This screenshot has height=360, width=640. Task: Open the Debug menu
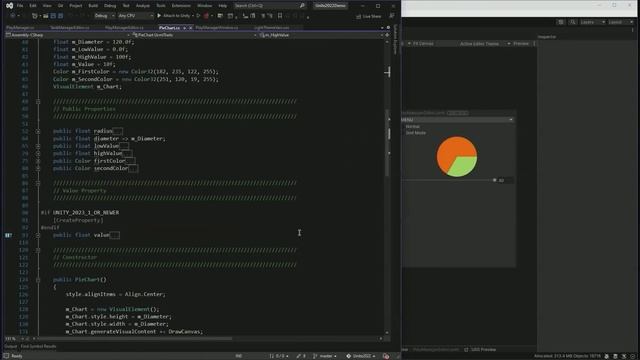point(110,6)
